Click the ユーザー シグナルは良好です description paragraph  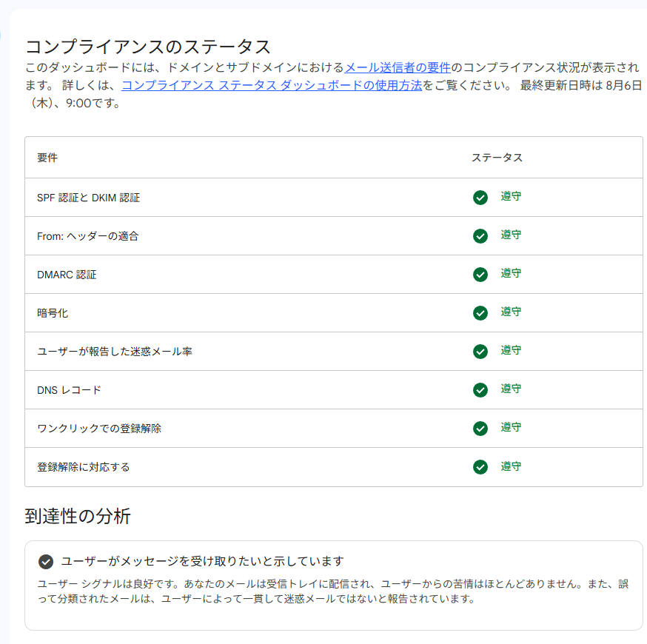(332, 591)
